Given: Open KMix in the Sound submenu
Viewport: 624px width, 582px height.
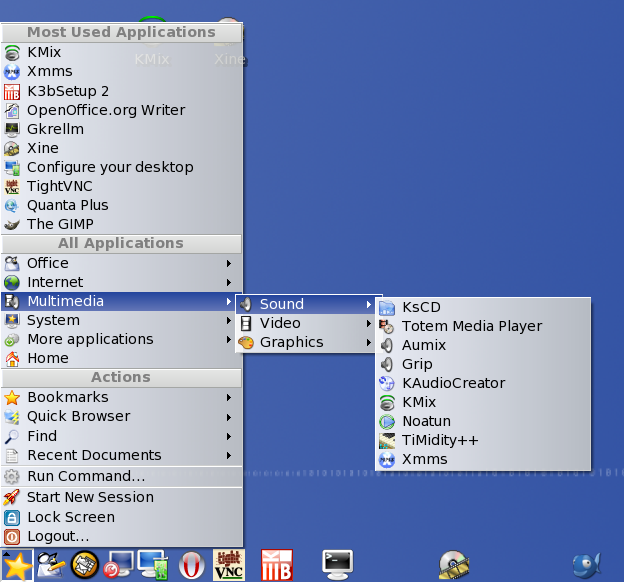Looking at the screenshot, I should [483, 402].
